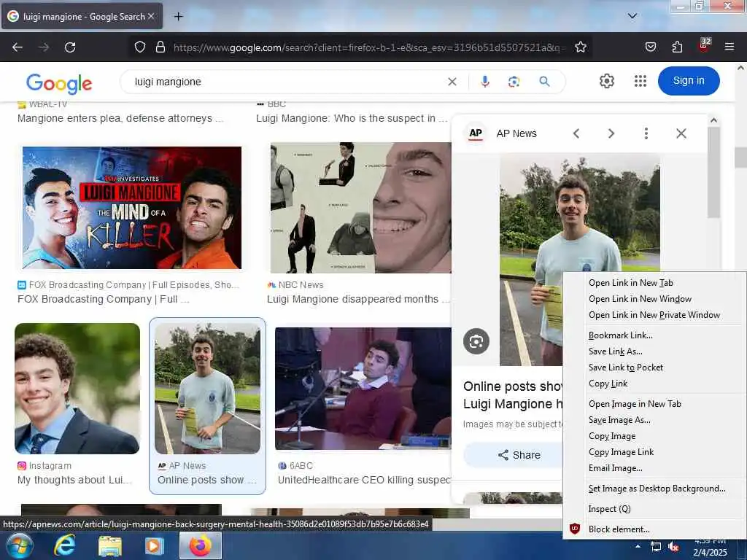Open BBC Who is the suspect result
Image resolution: width=747 pixels, height=560 pixels.
point(352,119)
